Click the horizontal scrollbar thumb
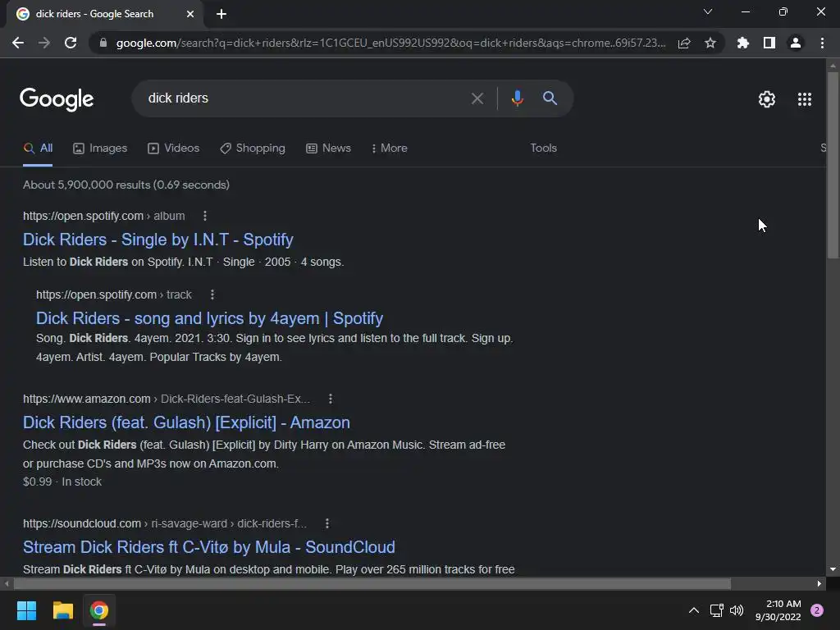 (372, 583)
